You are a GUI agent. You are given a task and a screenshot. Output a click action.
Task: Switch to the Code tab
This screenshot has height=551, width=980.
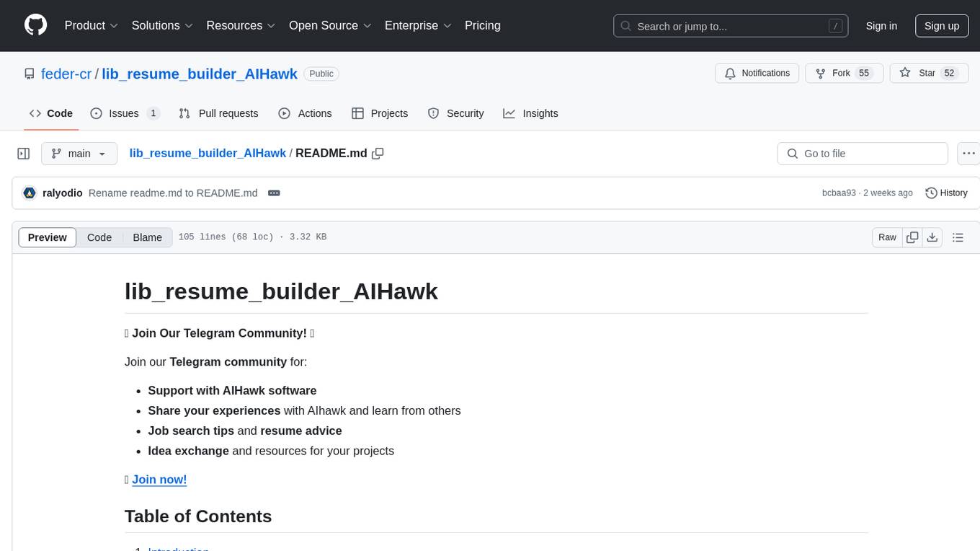(51, 113)
